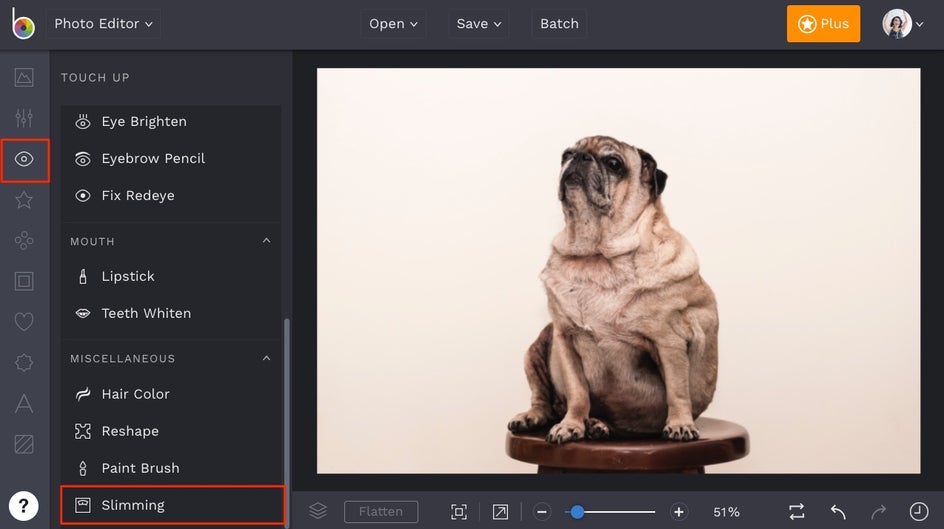Open the Image Manager sidebar icon
This screenshot has height=529, width=944.
(24, 77)
